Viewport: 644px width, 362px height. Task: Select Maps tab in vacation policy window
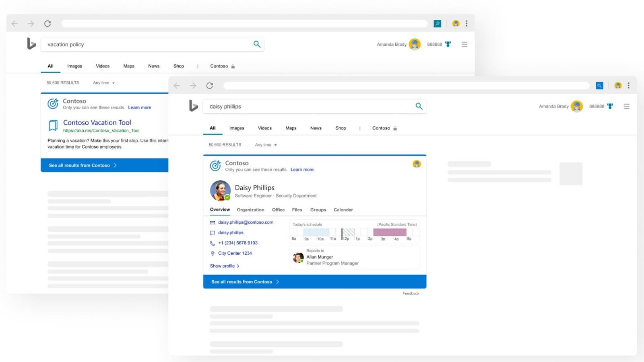point(129,66)
